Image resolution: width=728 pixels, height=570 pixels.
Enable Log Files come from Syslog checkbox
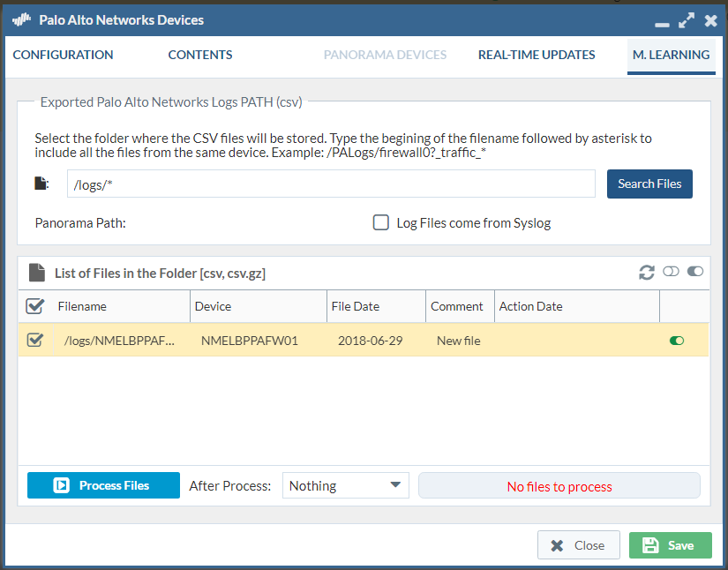click(381, 222)
